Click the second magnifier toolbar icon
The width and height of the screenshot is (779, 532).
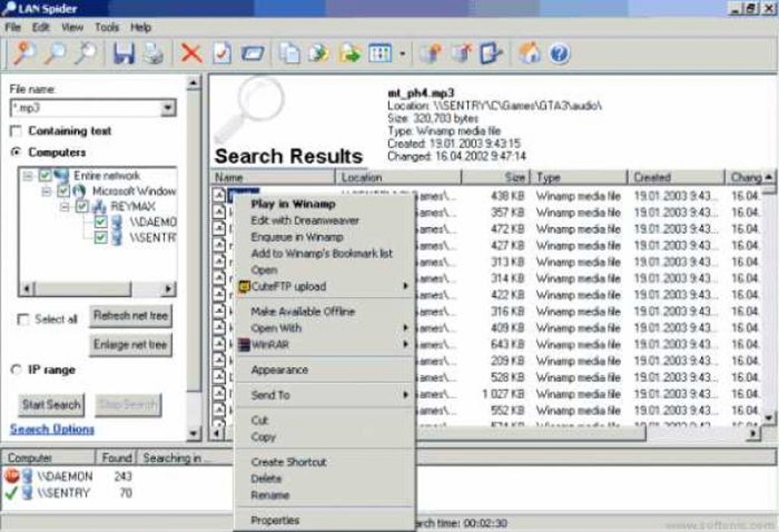[55, 53]
